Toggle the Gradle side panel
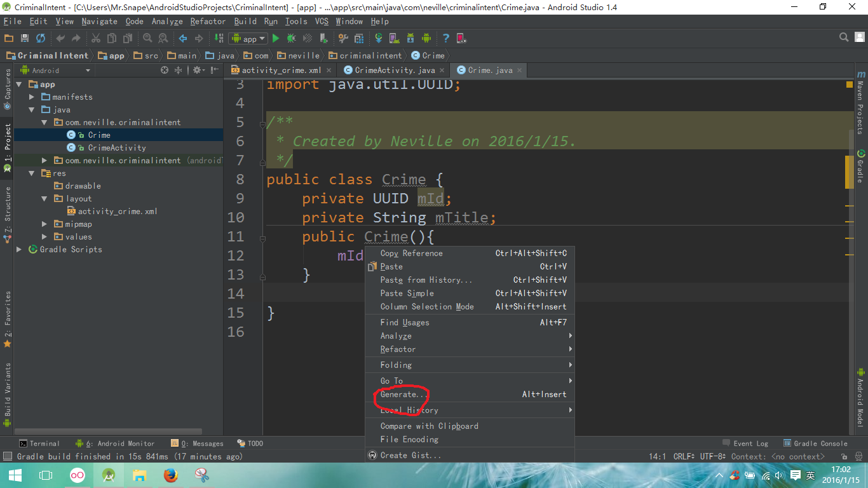The height and width of the screenshot is (488, 868). pos(860,165)
